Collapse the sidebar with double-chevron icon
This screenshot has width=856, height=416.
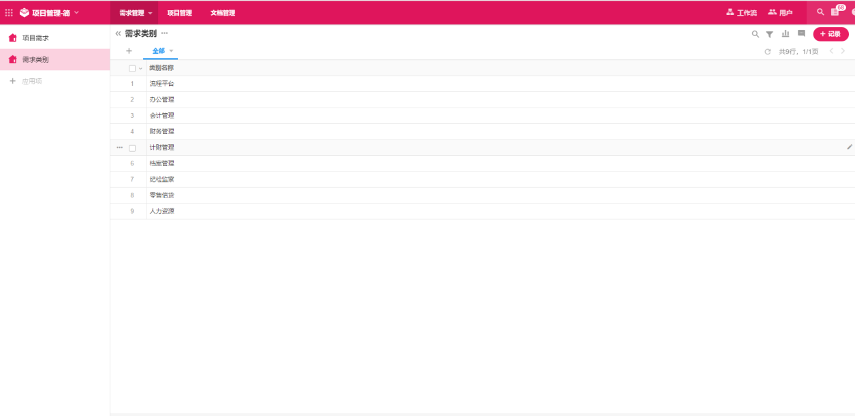tap(118, 34)
